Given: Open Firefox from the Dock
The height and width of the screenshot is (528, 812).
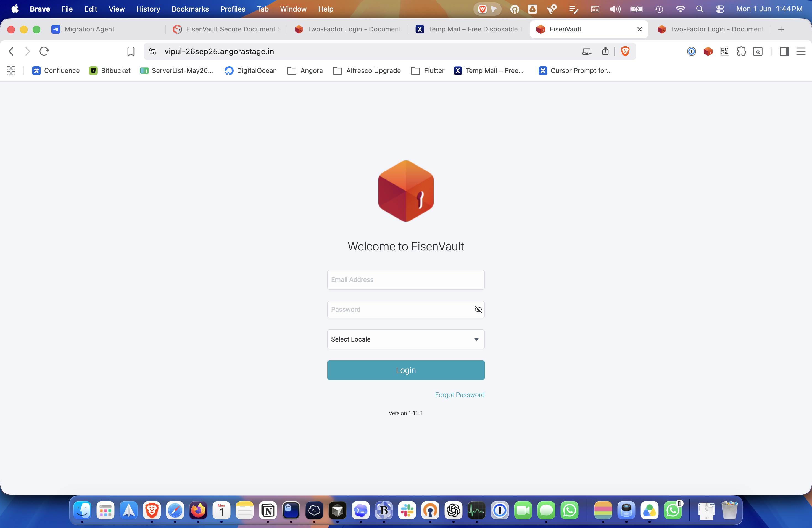Looking at the screenshot, I should click(198, 510).
